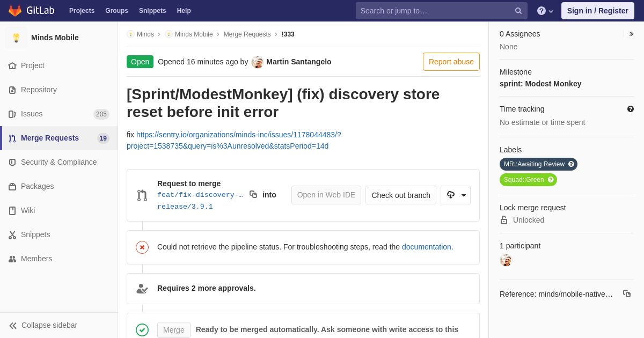
Task: Open the Projects menu
Action: (x=82, y=11)
